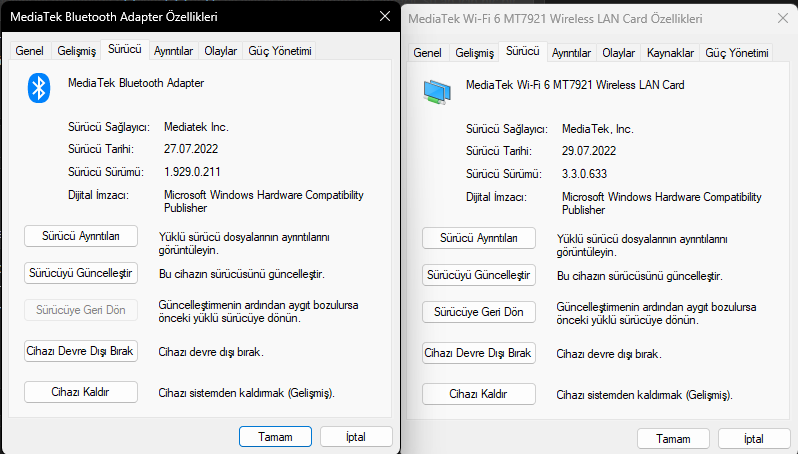The width and height of the screenshot is (798, 454).
Task: Click driver date 27.07.2022
Action: tap(191, 149)
